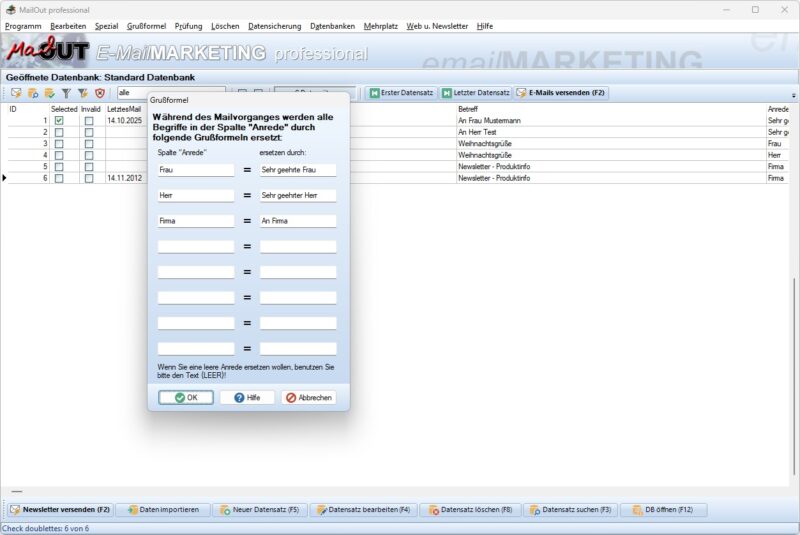Expand toolbar overflow arrow at far right
The image size is (800, 535).
coord(794,96)
